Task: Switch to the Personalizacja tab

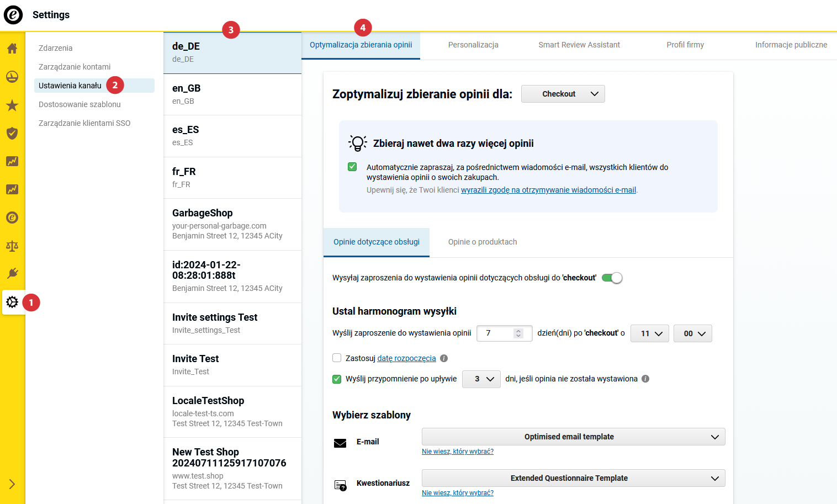Action: tap(473, 45)
